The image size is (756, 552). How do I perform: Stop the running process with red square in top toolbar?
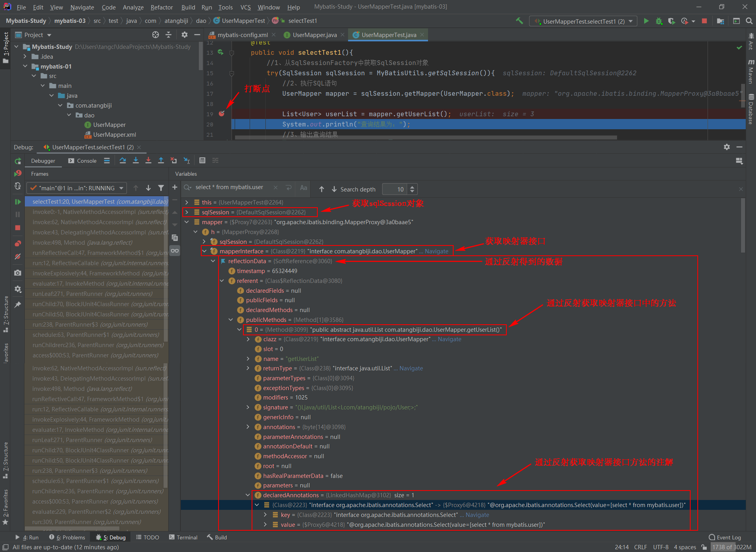pos(704,21)
